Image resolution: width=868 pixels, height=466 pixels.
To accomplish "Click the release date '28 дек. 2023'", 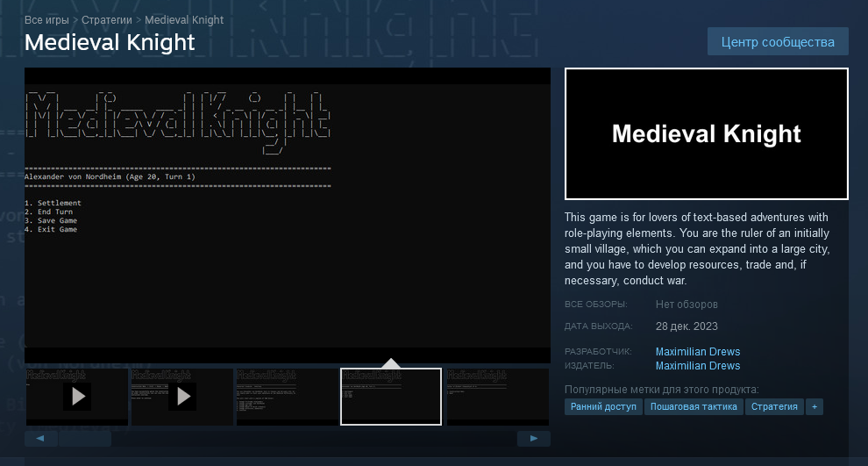I will pos(687,326).
